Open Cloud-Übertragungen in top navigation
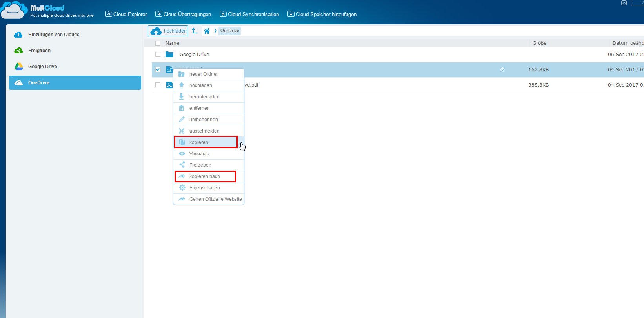 click(x=183, y=15)
